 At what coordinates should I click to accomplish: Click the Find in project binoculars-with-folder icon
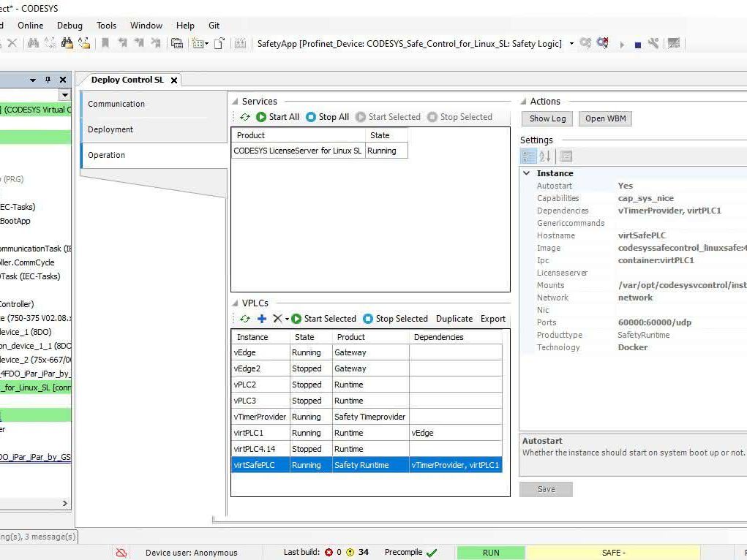67,43
